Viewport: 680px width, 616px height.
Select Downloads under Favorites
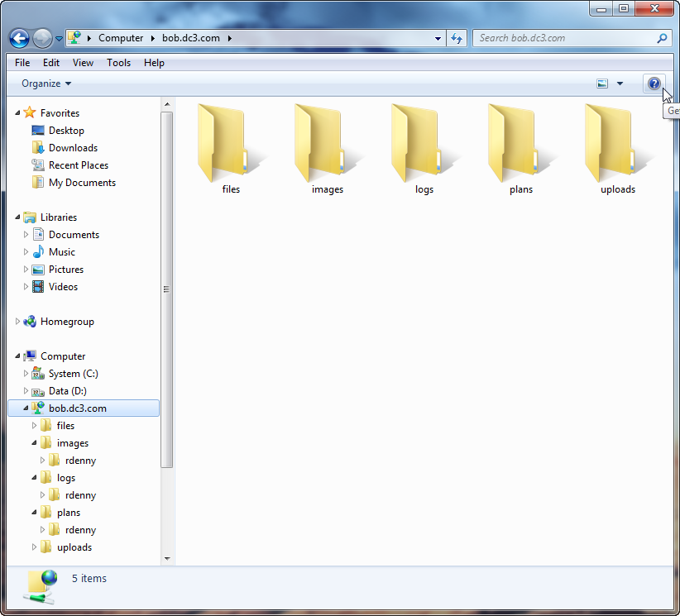73,148
